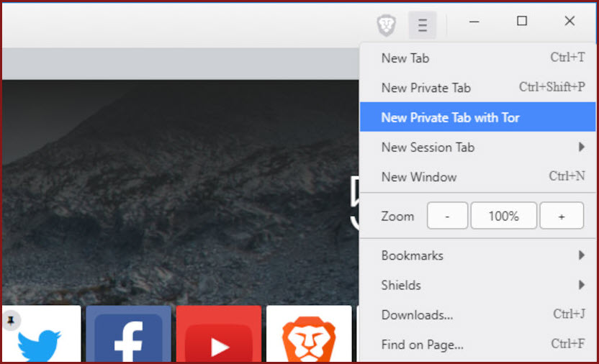The image size is (599, 364).
Task: Increase zoom with the plus button
Action: point(562,216)
